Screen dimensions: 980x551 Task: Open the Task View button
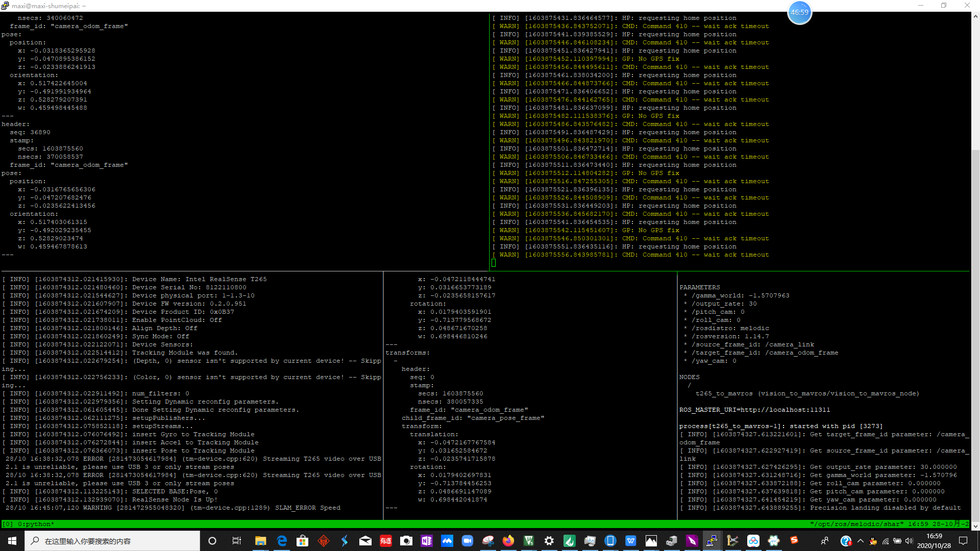click(x=236, y=541)
